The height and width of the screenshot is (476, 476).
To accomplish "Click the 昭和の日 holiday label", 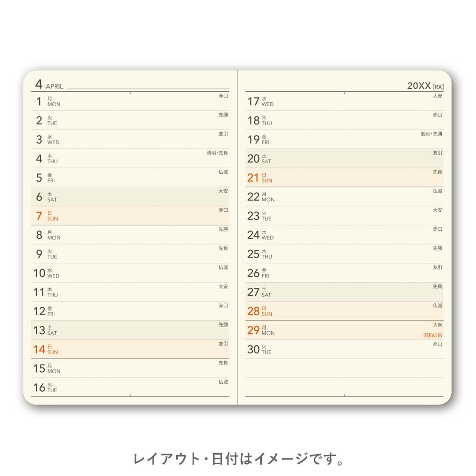I will click(x=433, y=336).
